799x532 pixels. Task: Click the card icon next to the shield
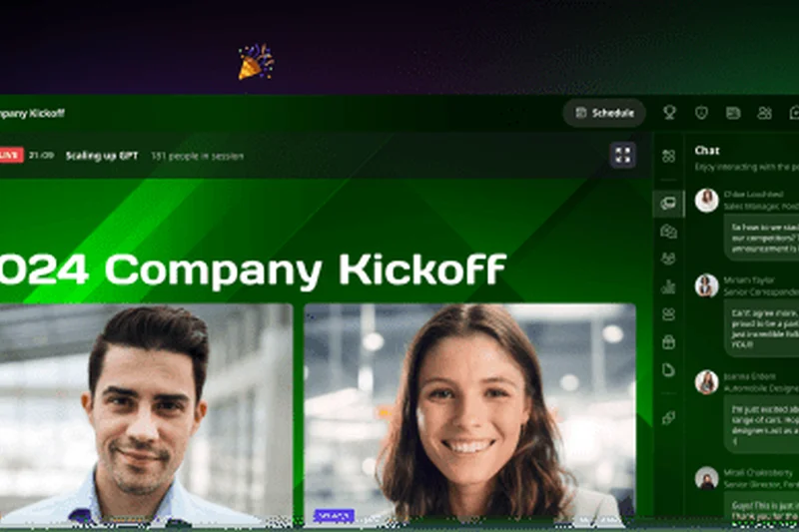[x=733, y=113]
